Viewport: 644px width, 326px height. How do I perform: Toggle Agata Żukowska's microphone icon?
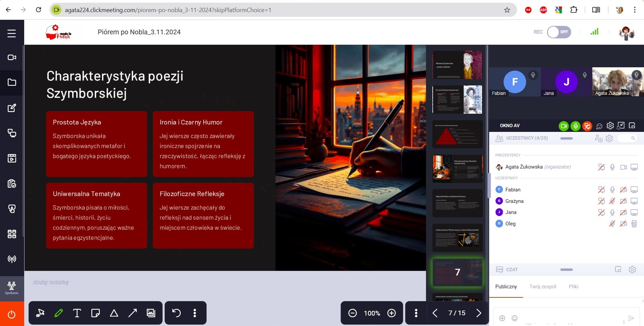(612, 167)
